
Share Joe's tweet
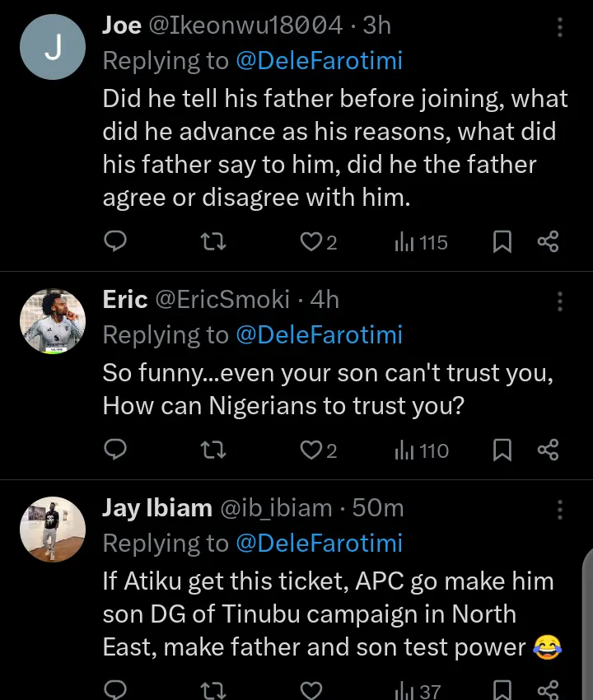point(548,242)
